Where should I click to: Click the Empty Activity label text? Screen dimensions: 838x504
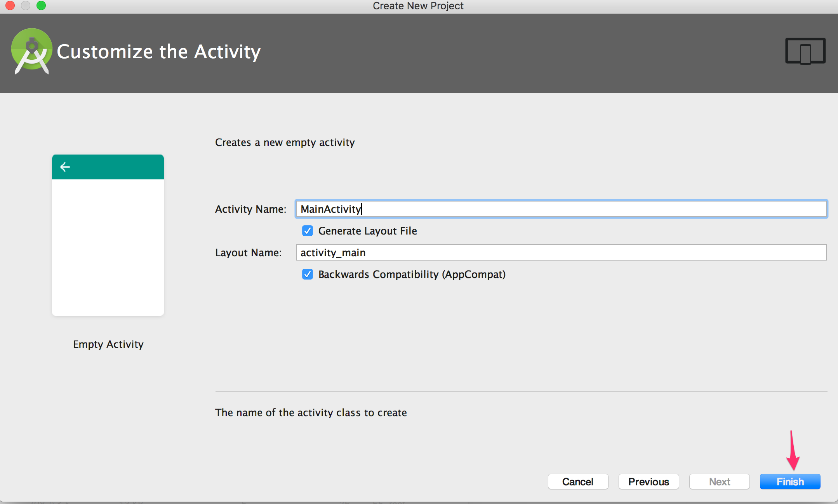[108, 344]
